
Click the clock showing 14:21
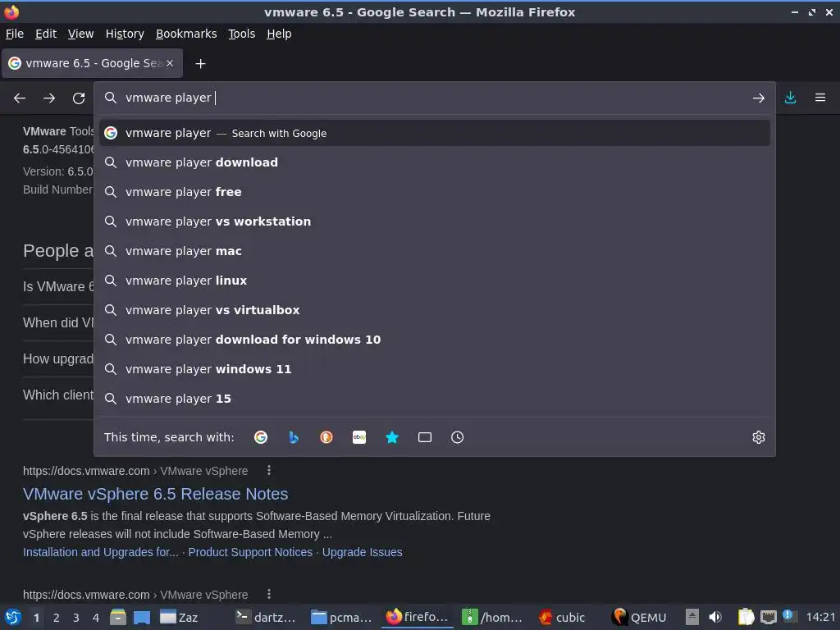(x=820, y=617)
